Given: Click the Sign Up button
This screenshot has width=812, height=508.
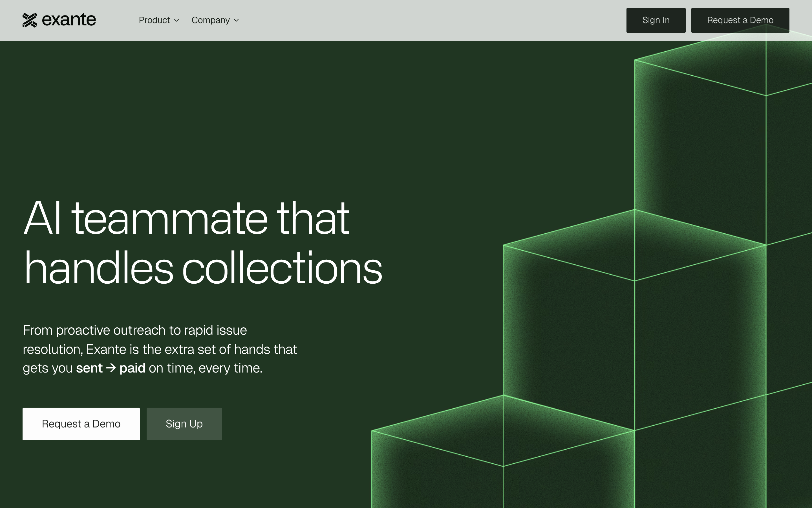Looking at the screenshot, I should point(184,424).
